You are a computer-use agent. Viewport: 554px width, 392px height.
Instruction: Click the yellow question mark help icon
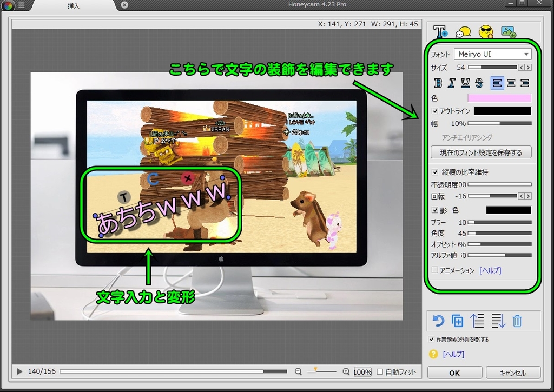tap(433, 354)
